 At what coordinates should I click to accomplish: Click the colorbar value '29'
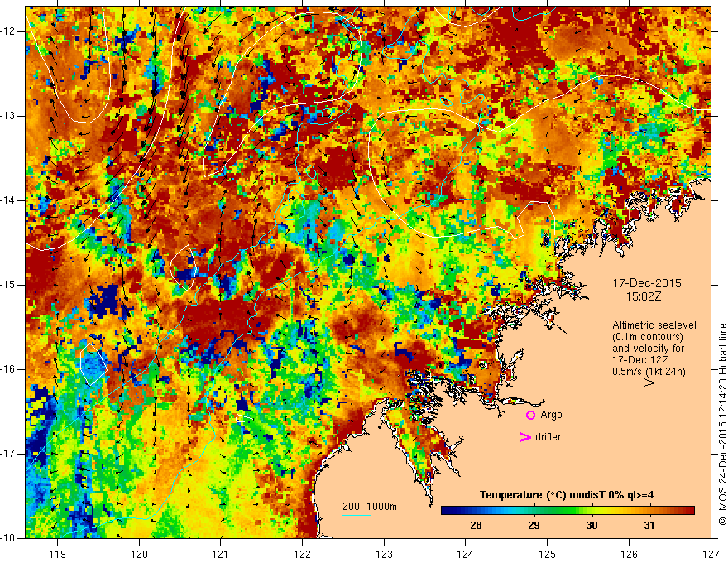pos(534,526)
